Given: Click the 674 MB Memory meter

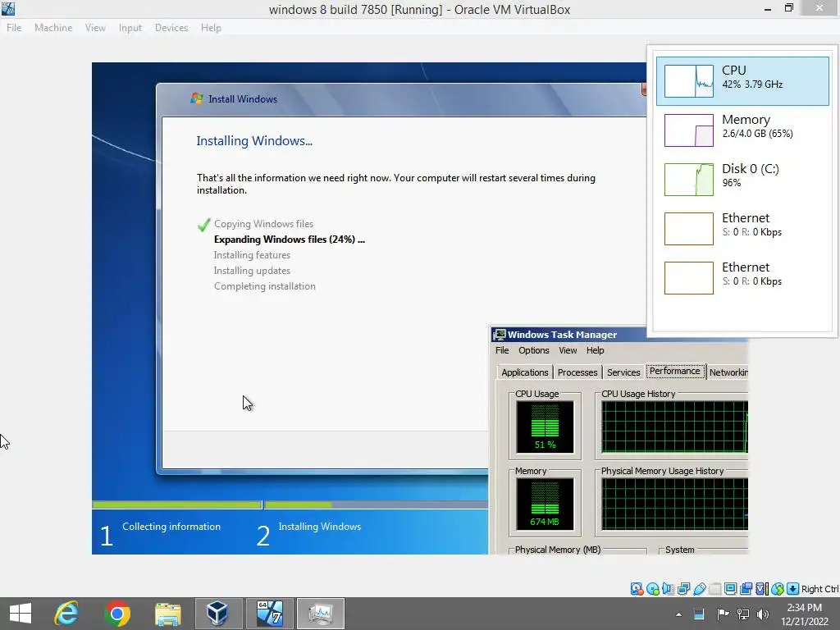Looking at the screenshot, I should (545, 504).
